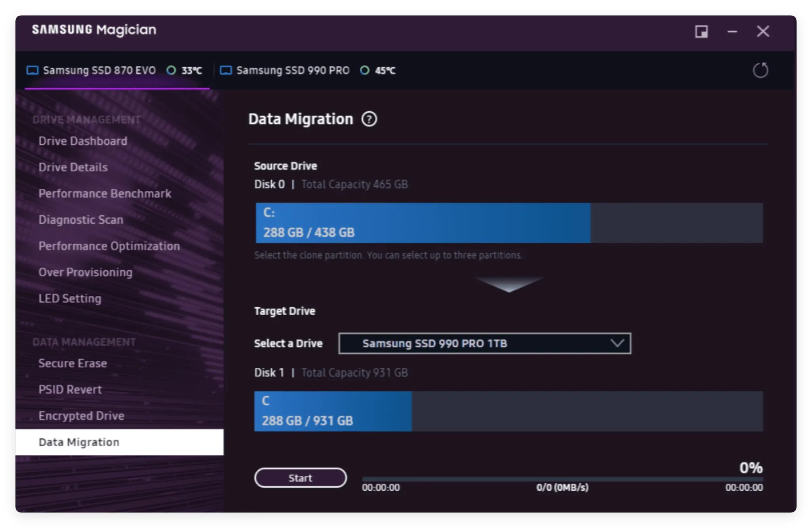The height and width of the screenshot is (528, 812).
Task: Click Total Capacity 465 GB text
Action: pos(355,184)
